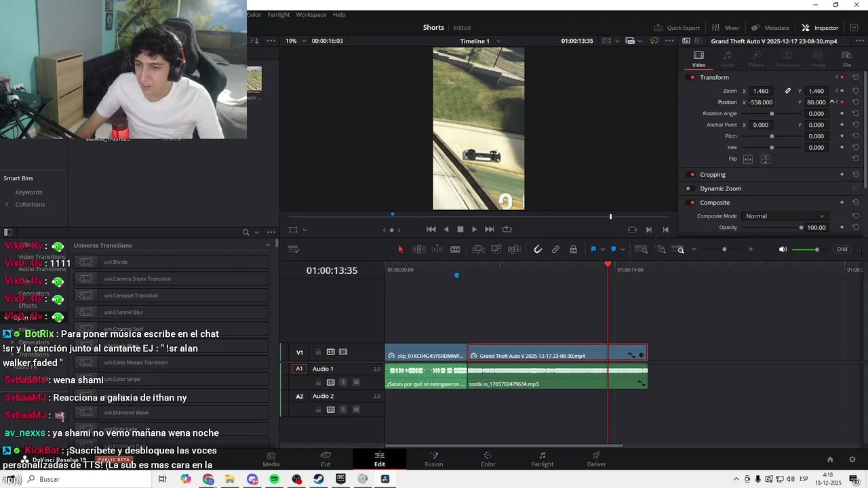Toggle the Inspector panel button
The width and height of the screenshot is (868, 488).
click(x=820, y=28)
